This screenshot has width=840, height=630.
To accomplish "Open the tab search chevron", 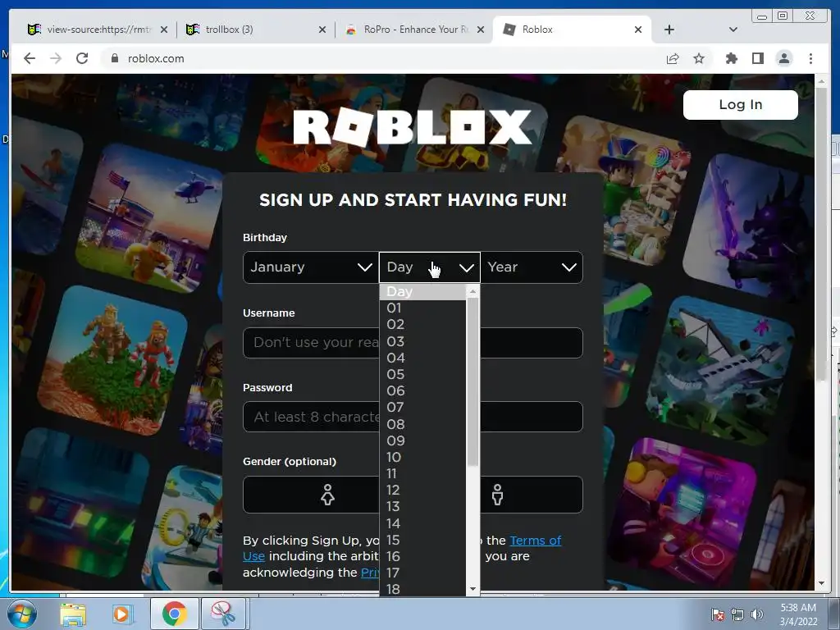I will coord(733,30).
